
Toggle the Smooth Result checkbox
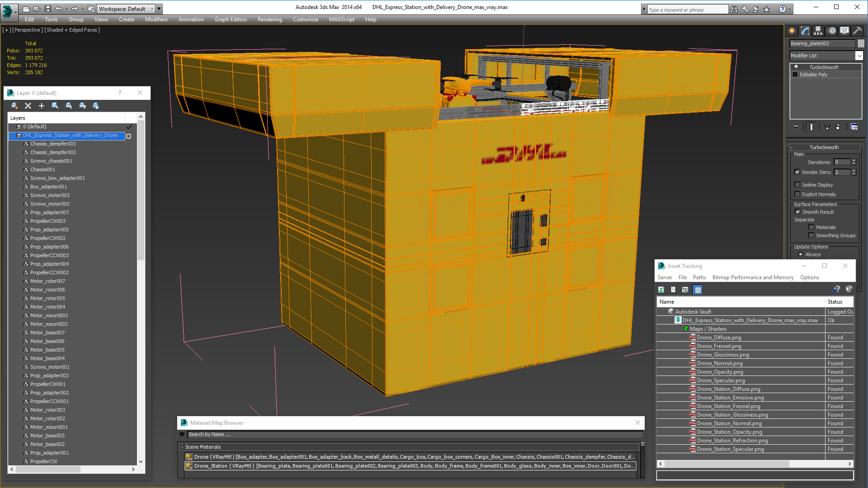tap(798, 212)
